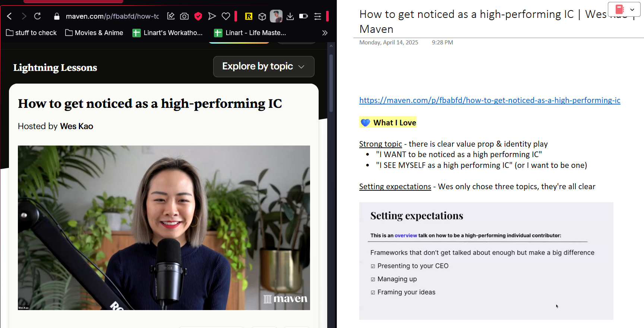Click the red notebook icon

(x=619, y=9)
